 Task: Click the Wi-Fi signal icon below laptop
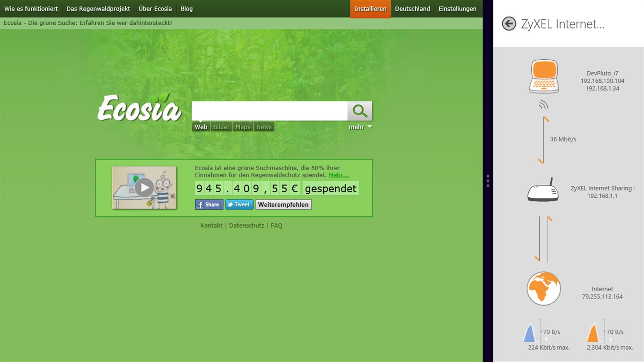coord(544,105)
